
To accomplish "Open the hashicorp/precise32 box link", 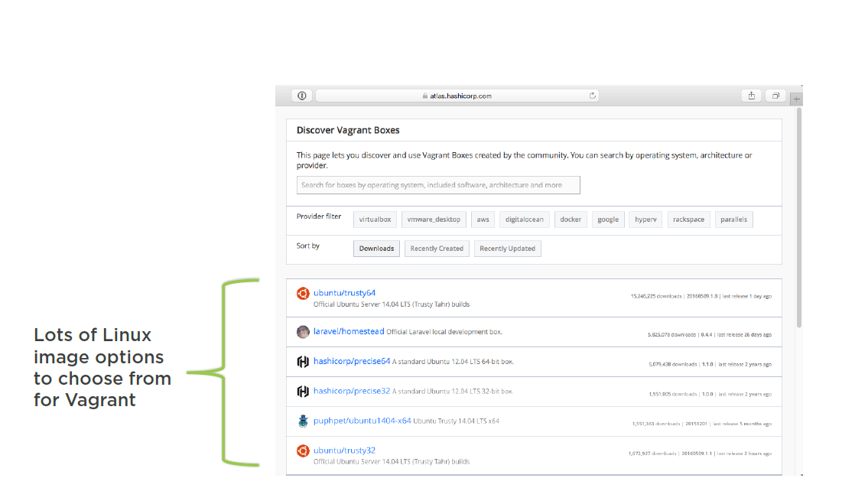I will 352,391.
